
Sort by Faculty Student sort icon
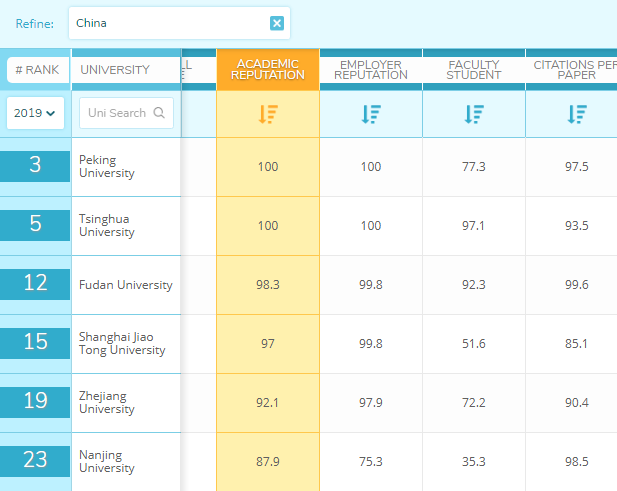(474, 114)
